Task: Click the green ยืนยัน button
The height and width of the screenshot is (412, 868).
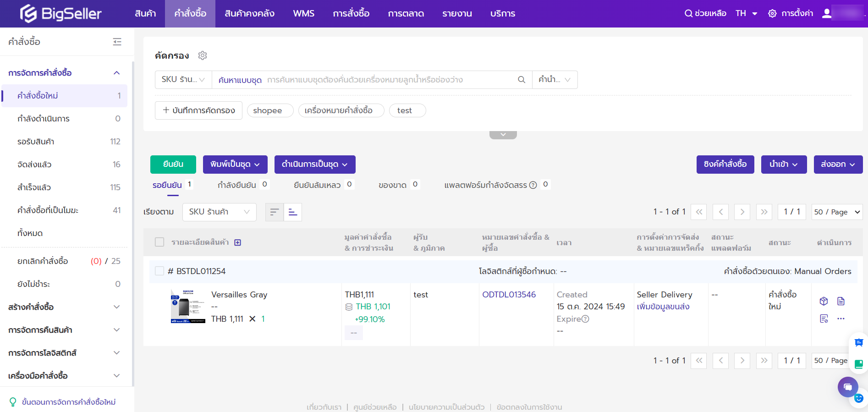Action: [x=173, y=165]
